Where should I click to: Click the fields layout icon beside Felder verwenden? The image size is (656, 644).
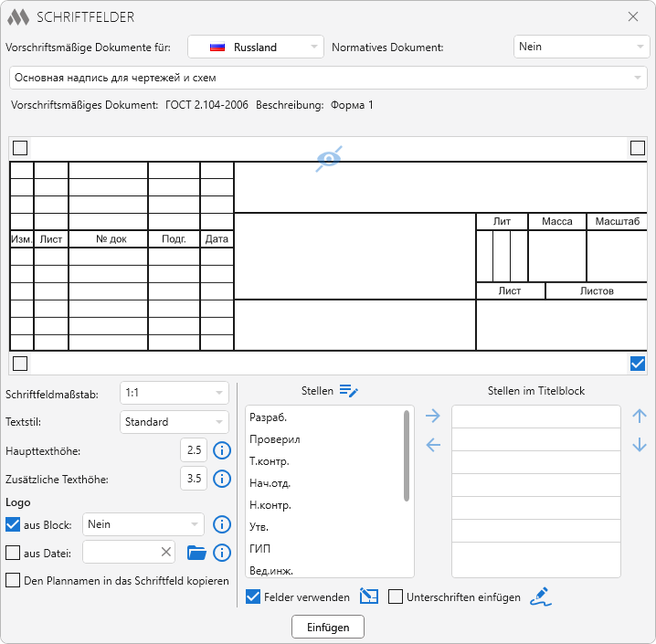(x=368, y=597)
